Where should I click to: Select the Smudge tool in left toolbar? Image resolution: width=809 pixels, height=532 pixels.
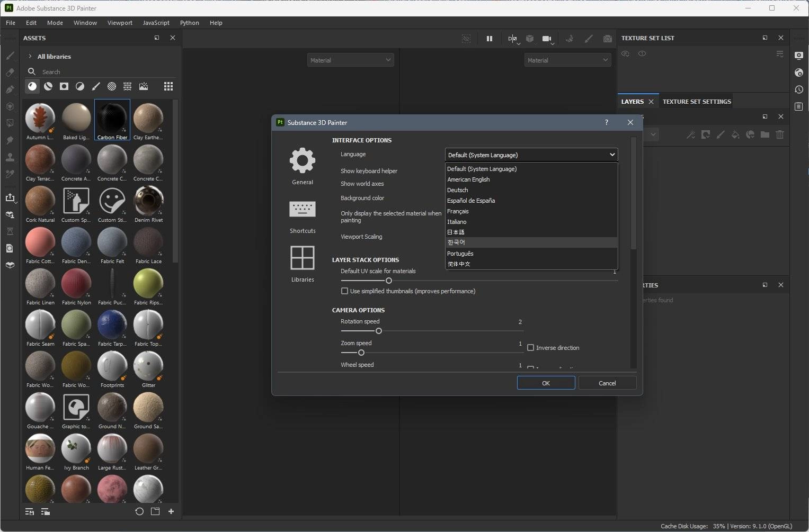click(x=10, y=140)
